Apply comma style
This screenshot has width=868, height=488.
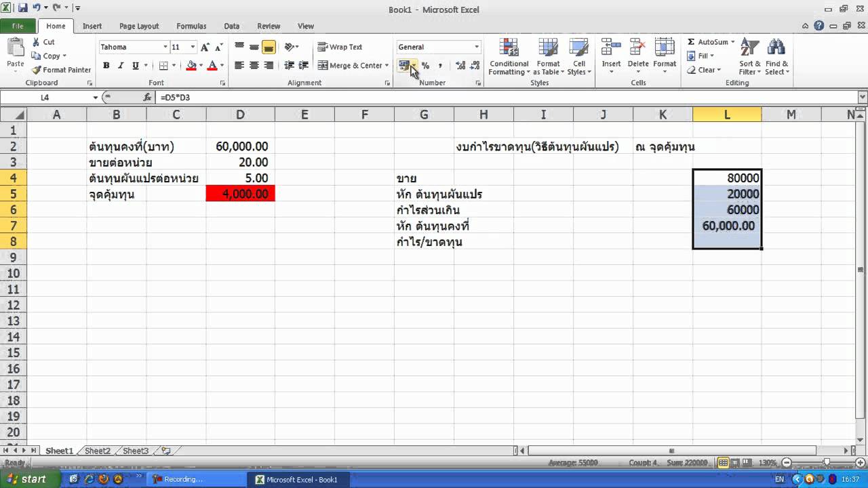click(440, 66)
